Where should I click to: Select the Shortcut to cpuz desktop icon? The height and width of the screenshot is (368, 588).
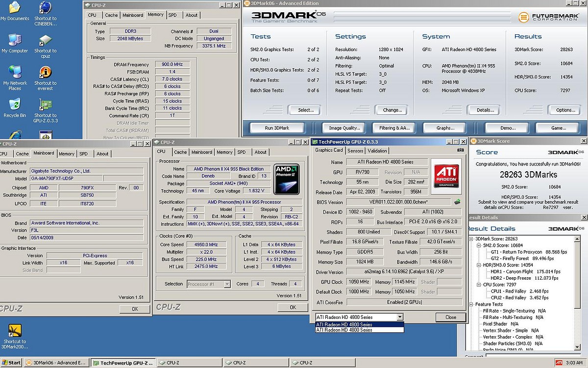45,41
